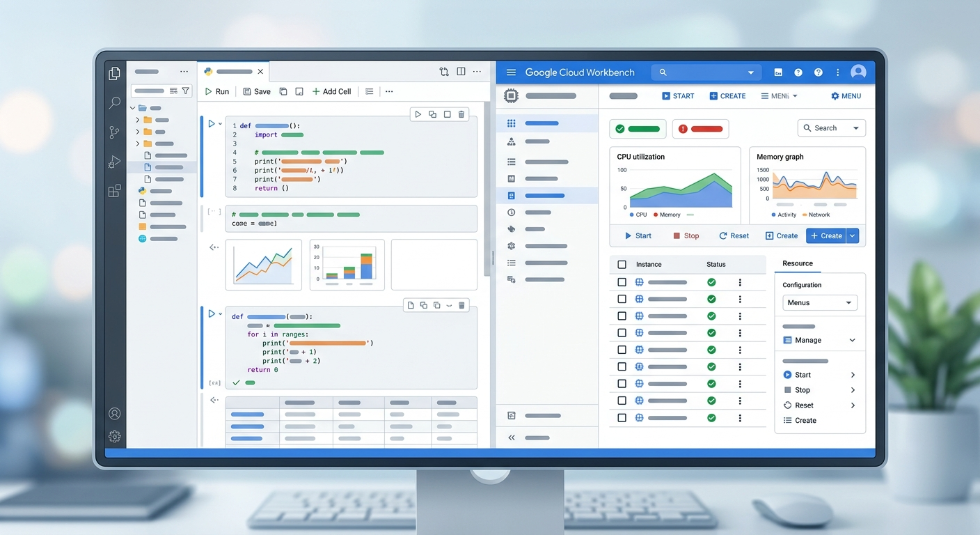
Task: Tick the checkbox of the first instance row
Action: [x=622, y=282]
